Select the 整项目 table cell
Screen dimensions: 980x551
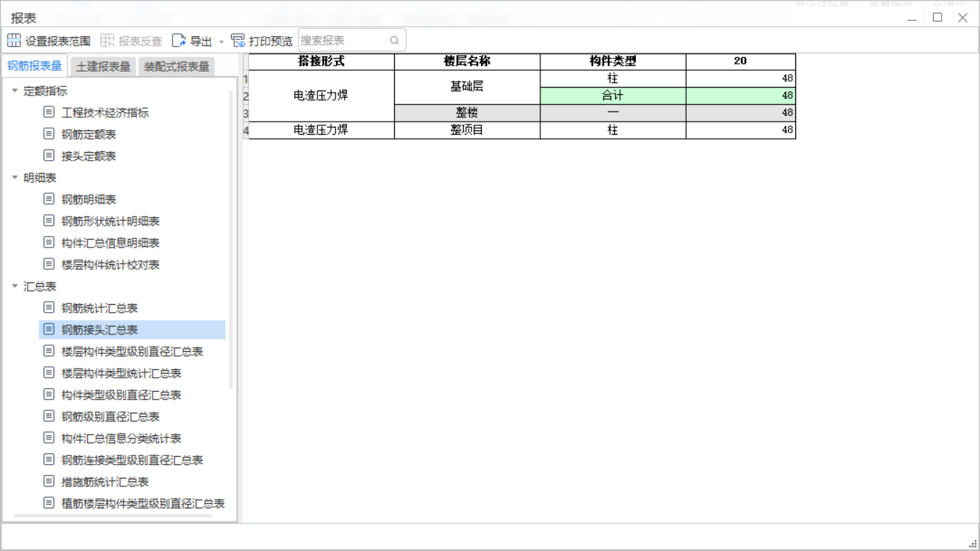click(467, 130)
